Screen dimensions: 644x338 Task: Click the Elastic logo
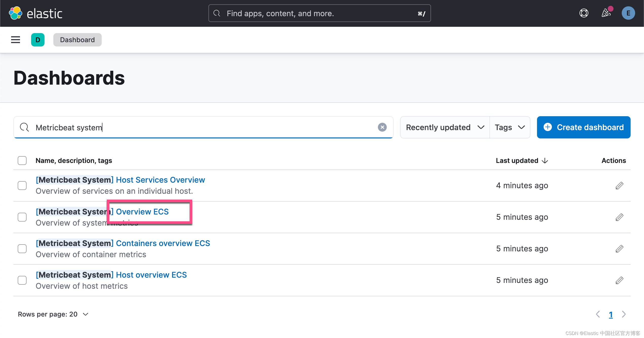pos(36,13)
